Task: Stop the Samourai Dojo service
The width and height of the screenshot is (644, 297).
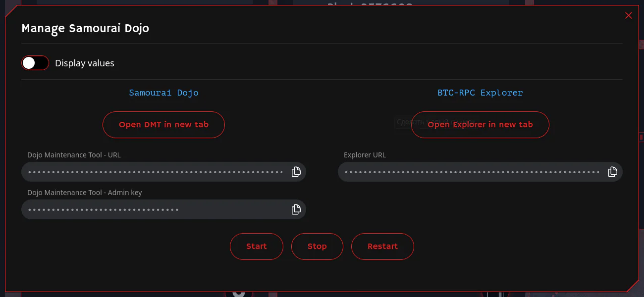Action: coord(317,247)
